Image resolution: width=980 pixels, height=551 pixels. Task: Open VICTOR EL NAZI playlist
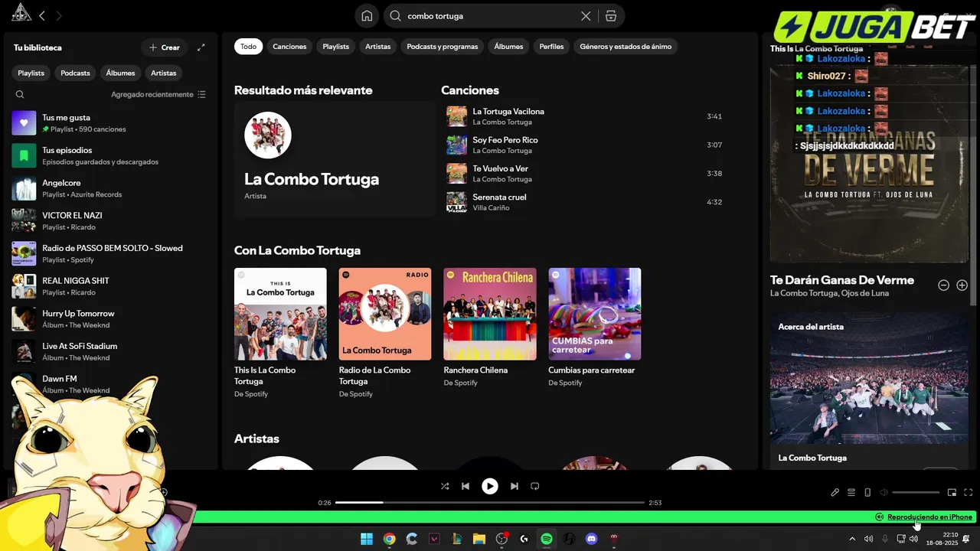coord(109,221)
